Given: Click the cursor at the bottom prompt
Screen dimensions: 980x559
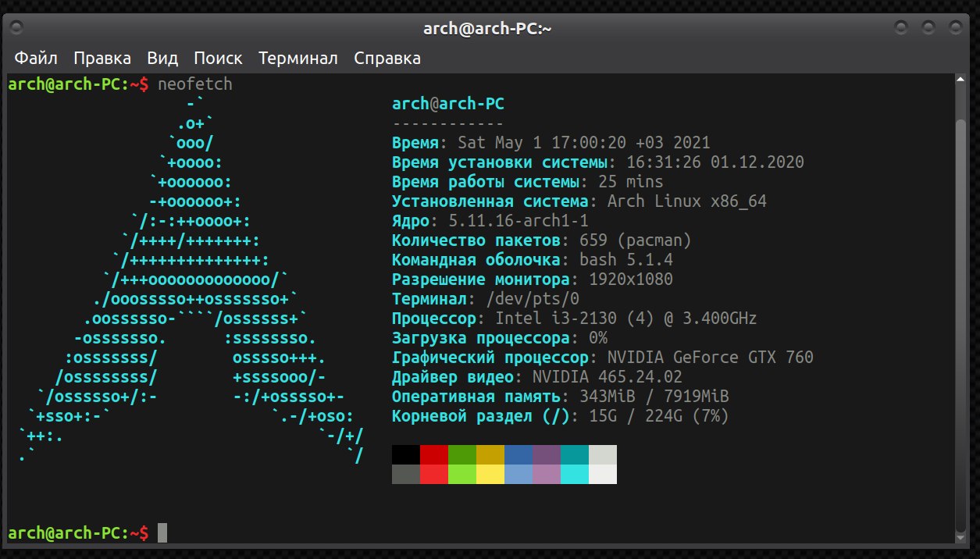Looking at the screenshot, I should (x=162, y=533).
